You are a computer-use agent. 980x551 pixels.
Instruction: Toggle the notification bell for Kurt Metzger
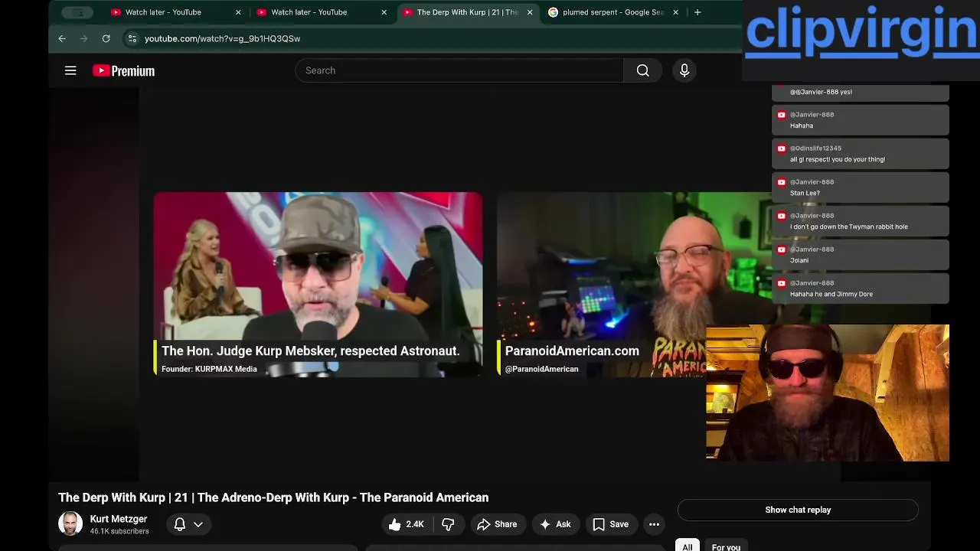[179, 524]
